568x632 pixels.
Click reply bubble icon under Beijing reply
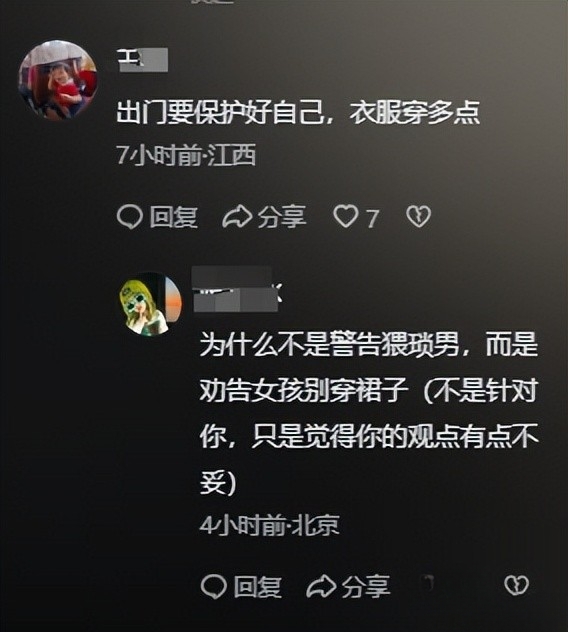click(213, 586)
